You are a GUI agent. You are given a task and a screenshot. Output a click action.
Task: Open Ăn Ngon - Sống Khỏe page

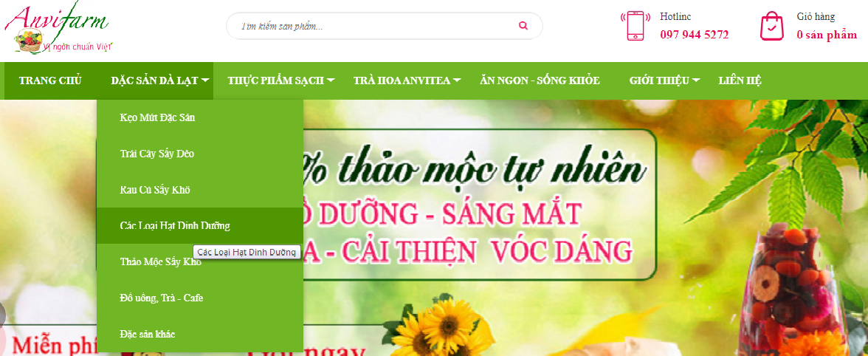click(x=540, y=81)
